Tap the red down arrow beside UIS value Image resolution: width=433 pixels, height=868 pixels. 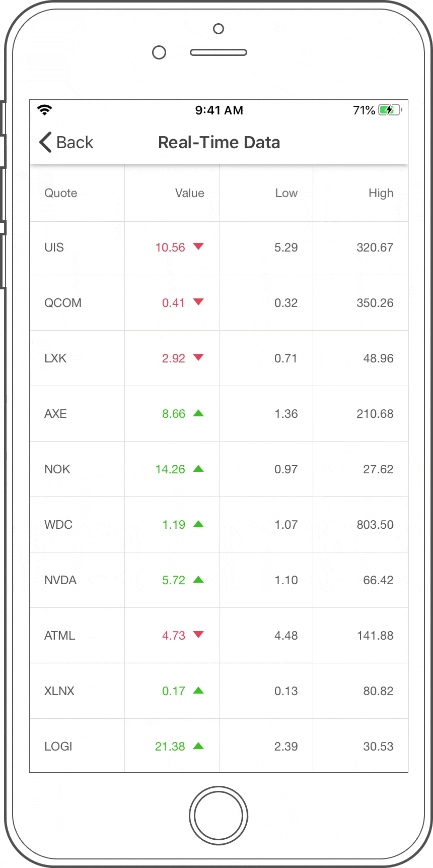point(198,246)
